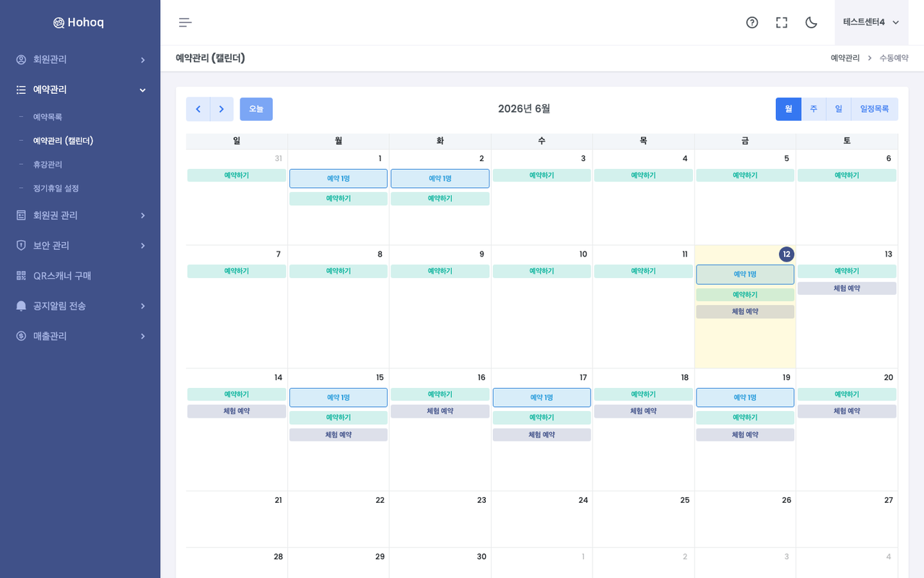Viewport: 924px width, 578px height.
Task: Click the 토 weekday column header
Action: click(847, 141)
